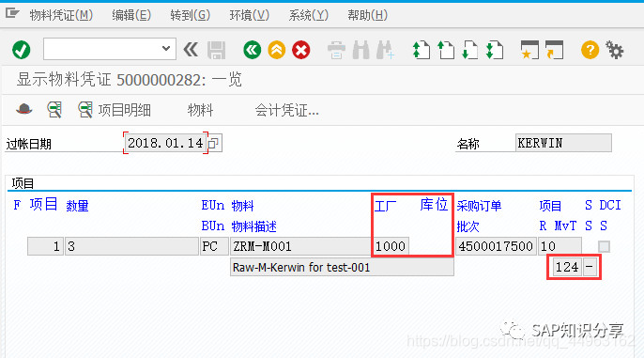The width and height of the screenshot is (644, 358).
Task: Go to Last Page icon
Action: click(x=495, y=50)
